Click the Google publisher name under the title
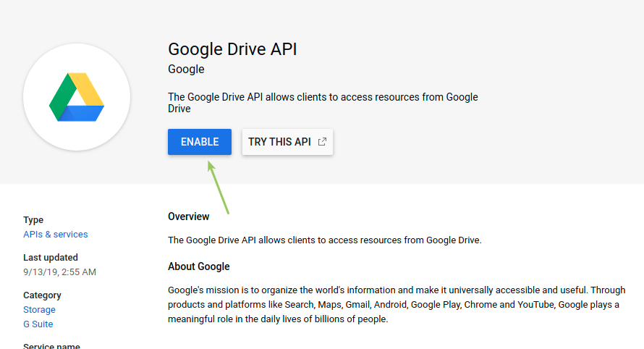This screenshot has height=349, width=644. point(186,69)
